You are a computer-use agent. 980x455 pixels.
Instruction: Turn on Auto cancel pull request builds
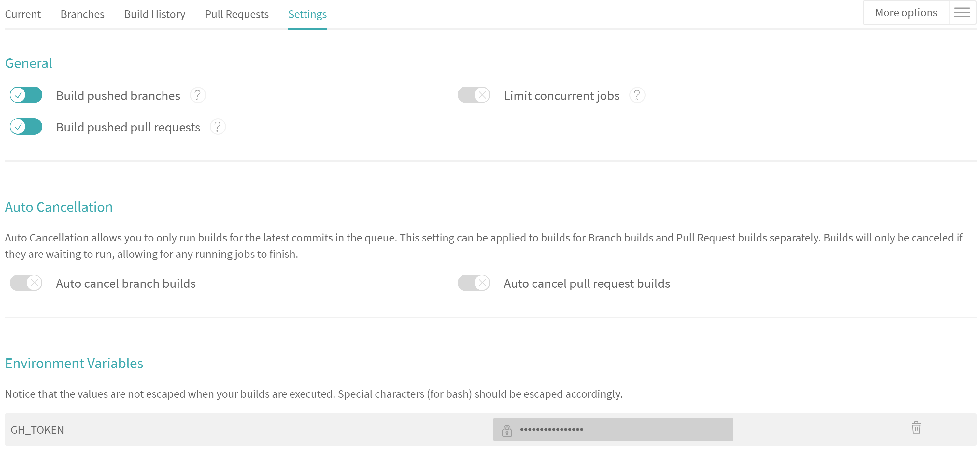point(474,283)
